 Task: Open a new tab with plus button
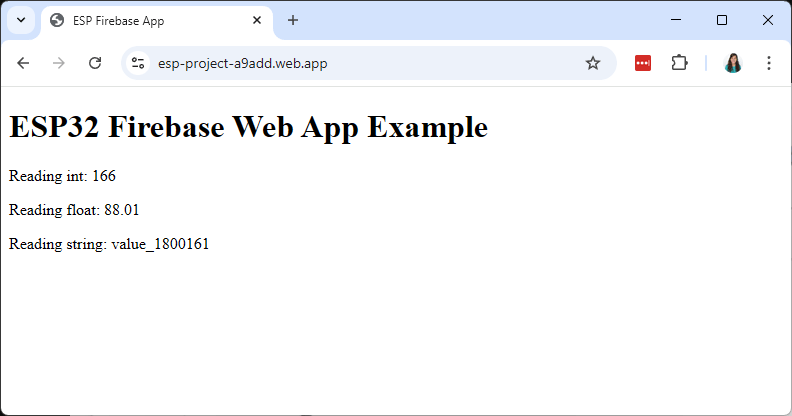(293, 20)
